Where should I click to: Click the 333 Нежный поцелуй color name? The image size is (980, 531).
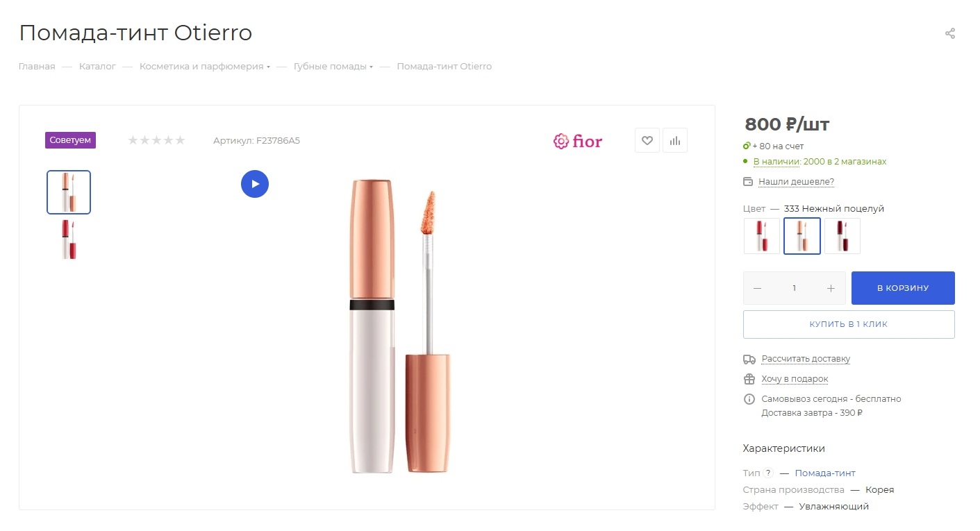point(834,208)
